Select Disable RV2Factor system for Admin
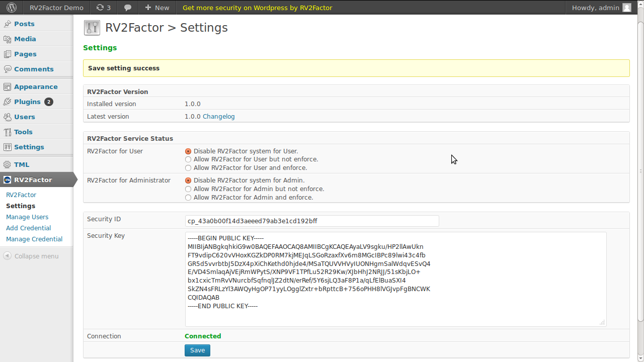The image size is (644, 362). pos(188,180)
